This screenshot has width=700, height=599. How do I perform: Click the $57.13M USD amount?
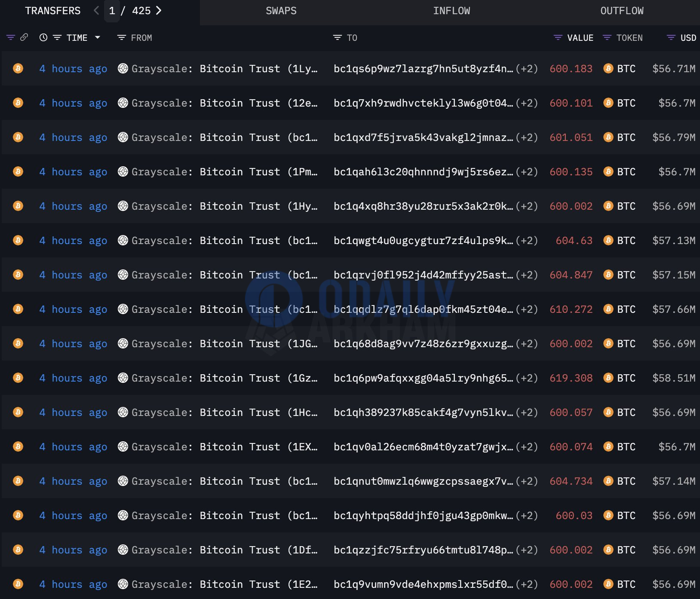point(674,241)
